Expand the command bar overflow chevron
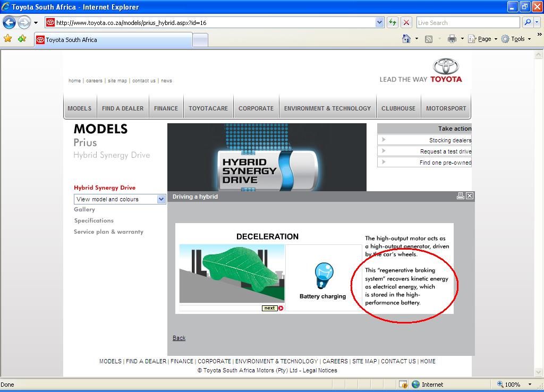Viewport: 544px width, 392px height. (539, 35)
